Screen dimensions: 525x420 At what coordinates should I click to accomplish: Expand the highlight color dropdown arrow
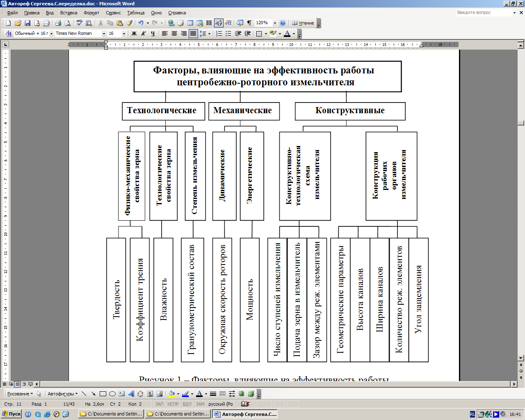point(280,34)
